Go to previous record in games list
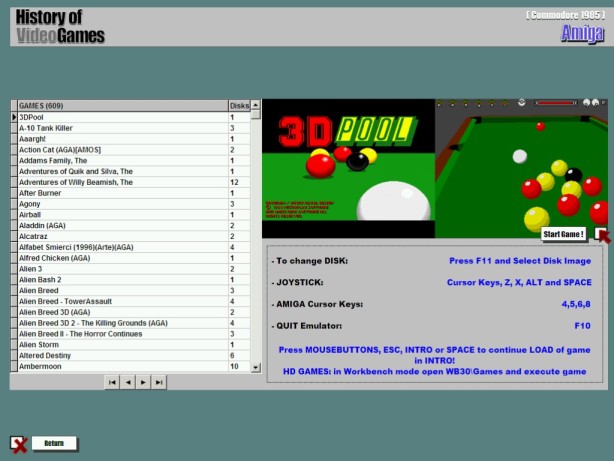 [x=128, y=382]
